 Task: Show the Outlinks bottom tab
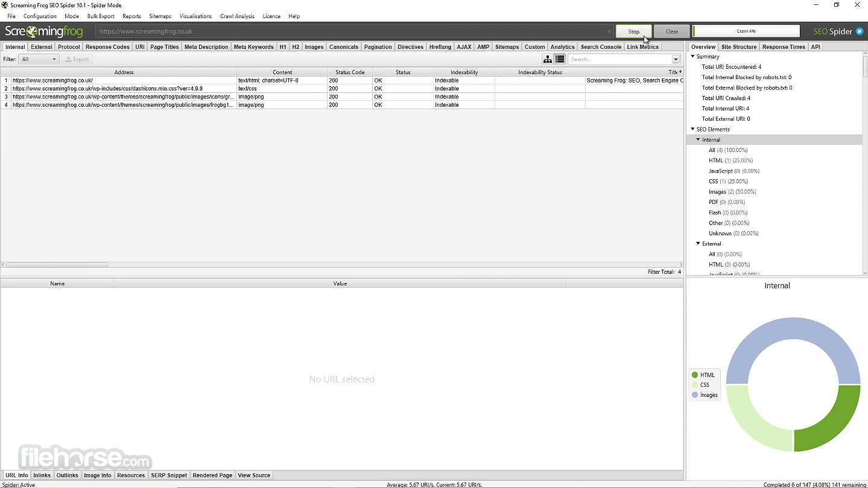68,475
